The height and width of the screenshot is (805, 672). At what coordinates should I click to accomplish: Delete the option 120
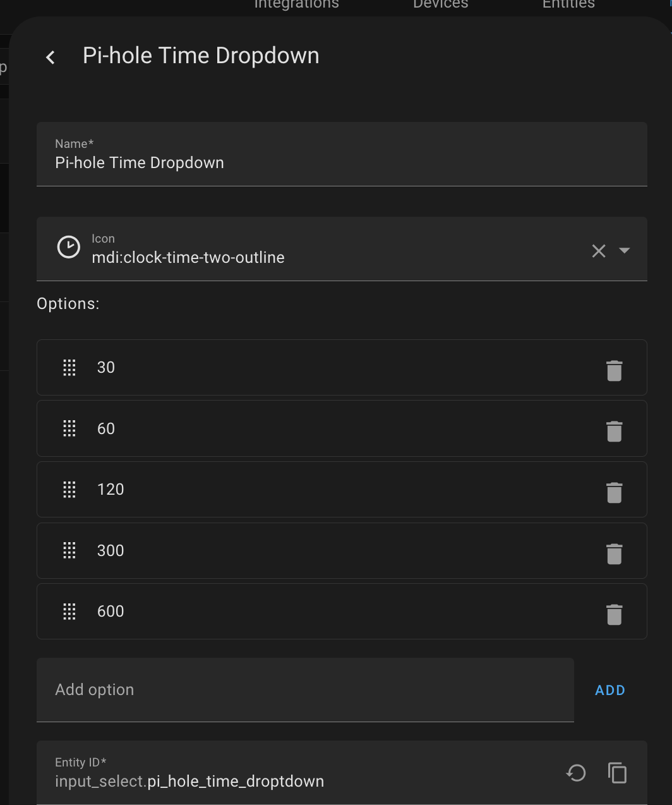click(x=615, y=492)
